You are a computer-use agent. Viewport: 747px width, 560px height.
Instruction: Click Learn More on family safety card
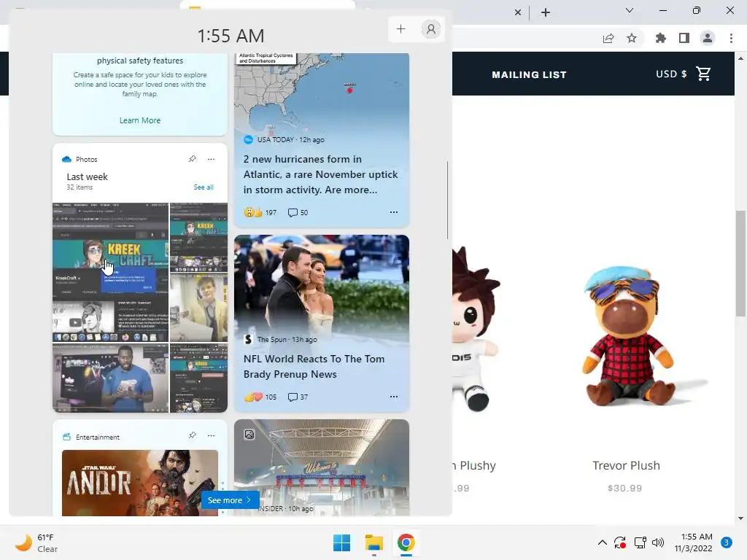click(139, 120)
